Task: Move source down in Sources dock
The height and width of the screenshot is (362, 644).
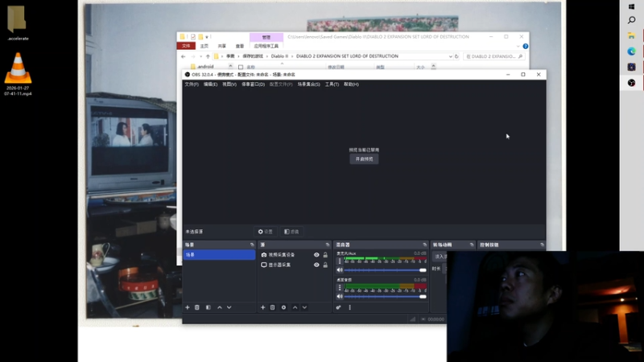Action: click(304, 307)
